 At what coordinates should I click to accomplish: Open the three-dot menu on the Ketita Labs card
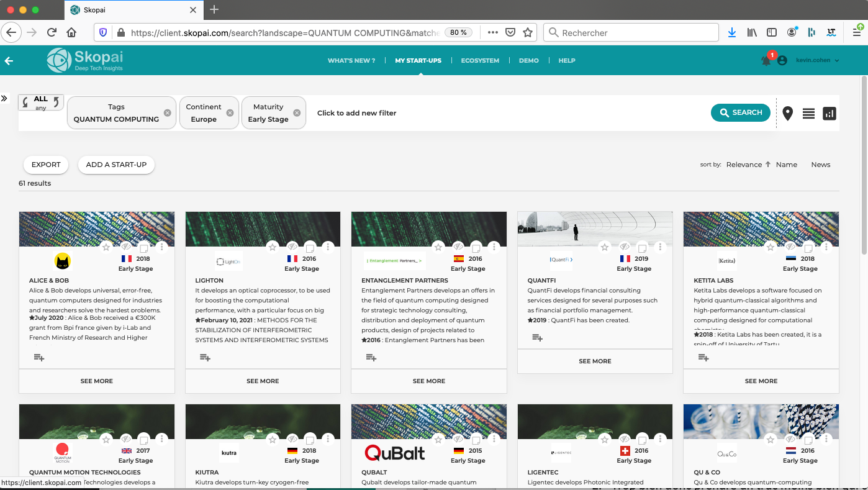826,247
